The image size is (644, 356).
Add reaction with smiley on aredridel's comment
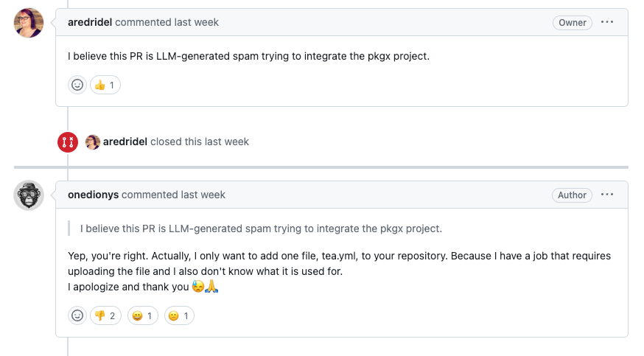[x=77, y=85]
